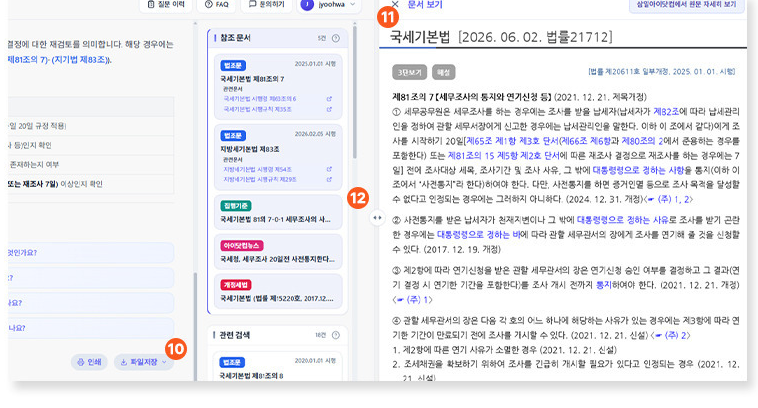The width and height of the screenshot is (758, 408).
Task: Open link 지방세기본법 시행규칙 제29조
Action: click(260, 179)
